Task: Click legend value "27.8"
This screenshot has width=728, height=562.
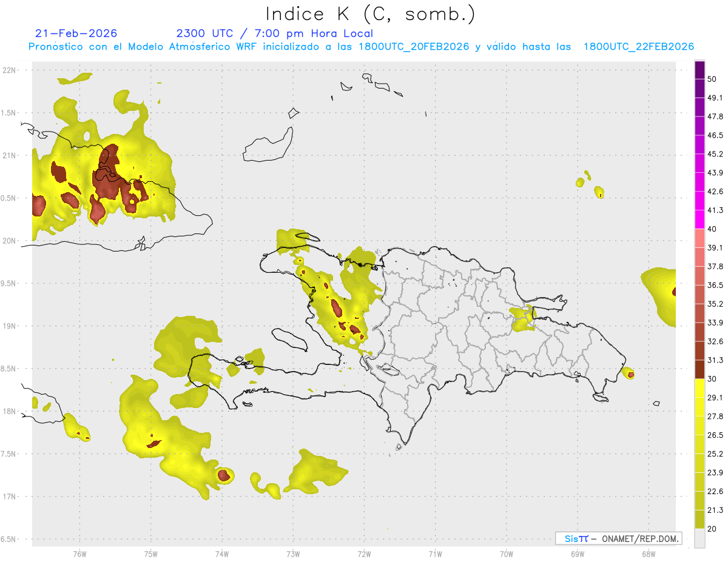Action: click(715, 416)
